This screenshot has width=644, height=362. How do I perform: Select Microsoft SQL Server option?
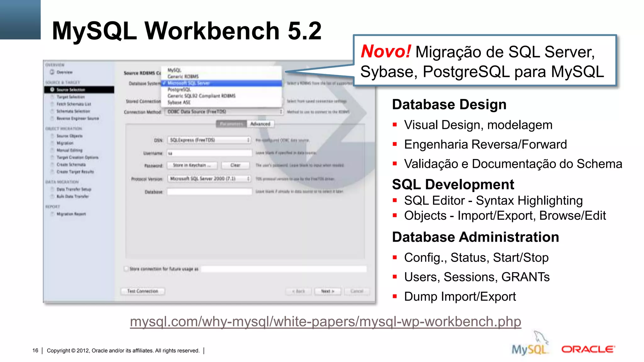click(x=221, y=83)
